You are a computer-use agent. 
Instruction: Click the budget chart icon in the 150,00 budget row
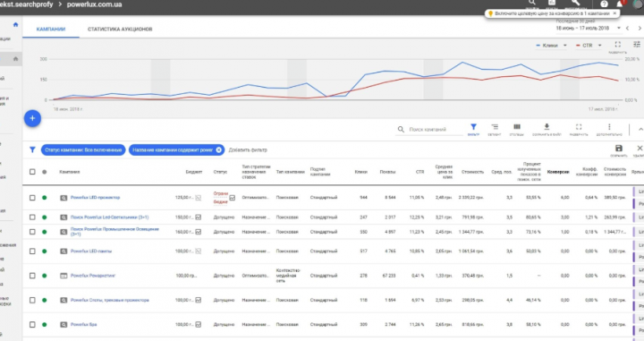tap(199, 217)
